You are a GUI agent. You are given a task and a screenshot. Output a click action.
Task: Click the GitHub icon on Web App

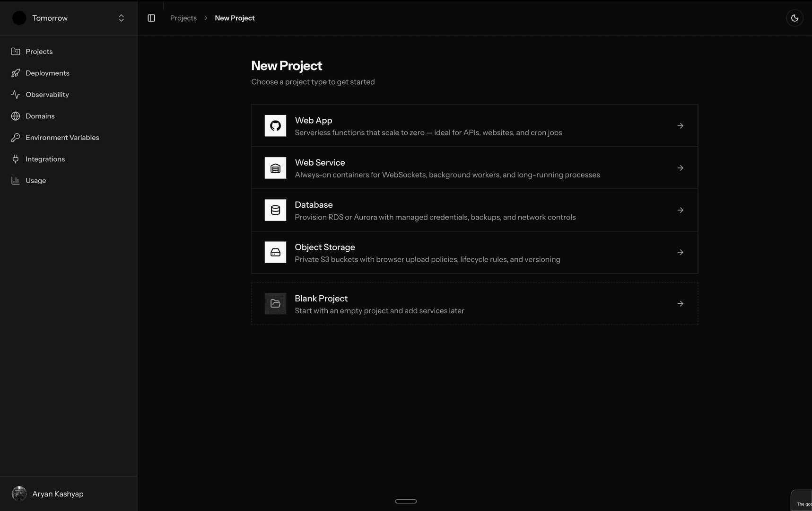[x=275, y=126]
